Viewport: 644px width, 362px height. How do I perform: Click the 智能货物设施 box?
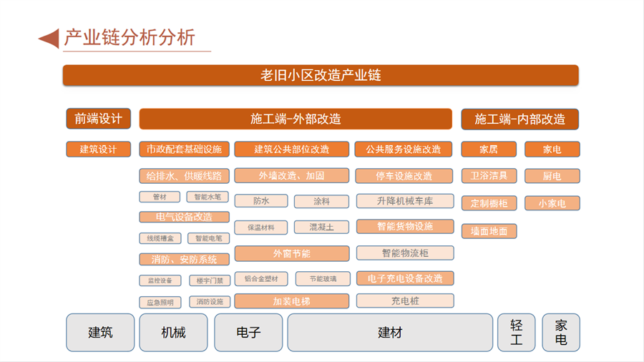click(x=405, y=226)
